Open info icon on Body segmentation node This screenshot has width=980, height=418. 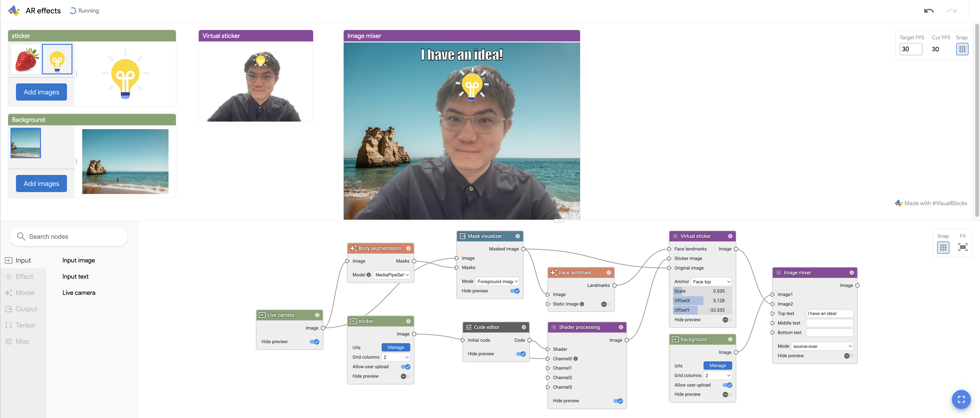click(408, 248)
